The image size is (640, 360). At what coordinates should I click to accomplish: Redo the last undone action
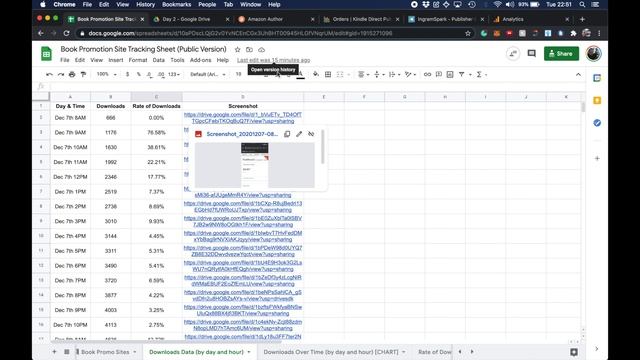pos(61,75)
